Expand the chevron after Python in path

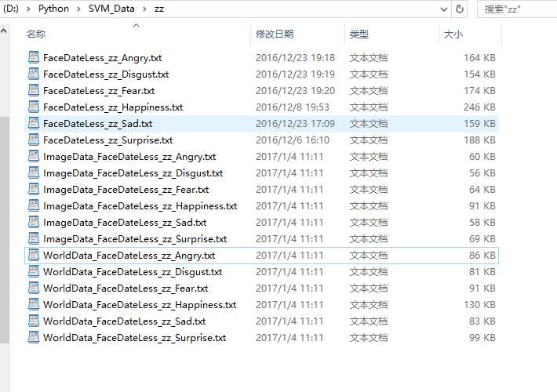78,9
